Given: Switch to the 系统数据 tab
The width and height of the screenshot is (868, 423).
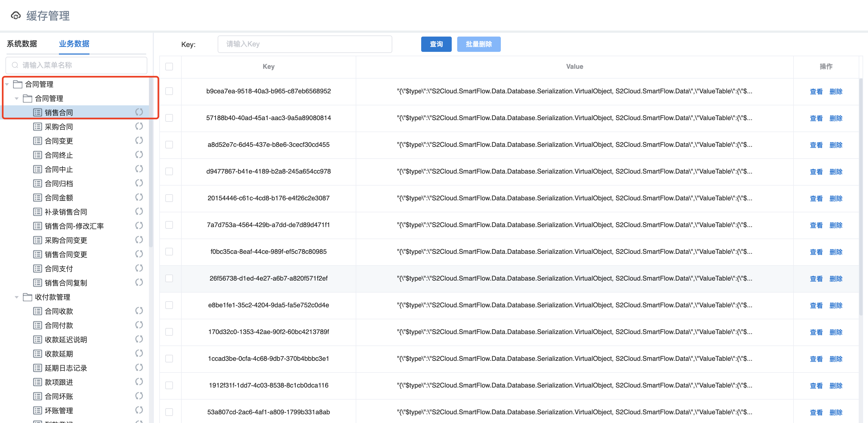Looking at the screenshot, I should (x=22, y=44).
